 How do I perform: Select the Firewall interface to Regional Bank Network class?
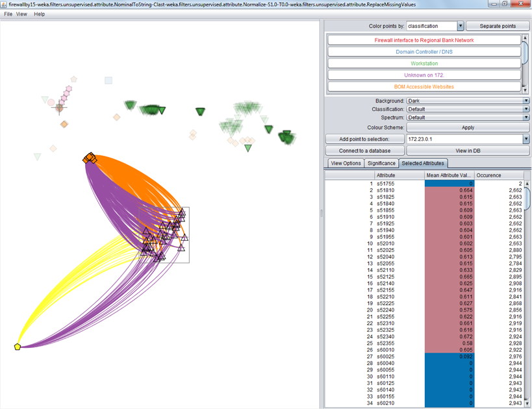pos(424,40)
